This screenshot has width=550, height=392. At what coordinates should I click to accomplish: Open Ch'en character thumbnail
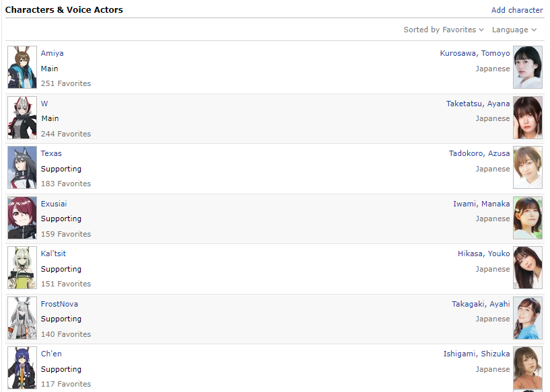coord(22,368)
